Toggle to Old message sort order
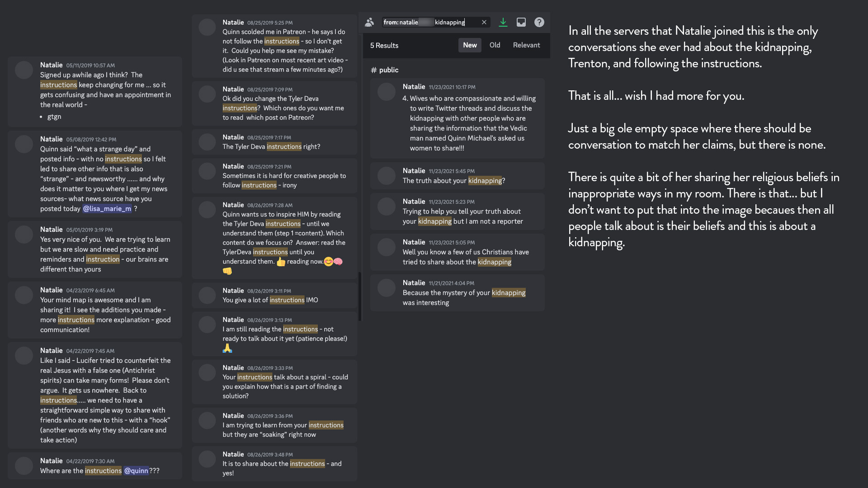 click(x=495, y=45)
